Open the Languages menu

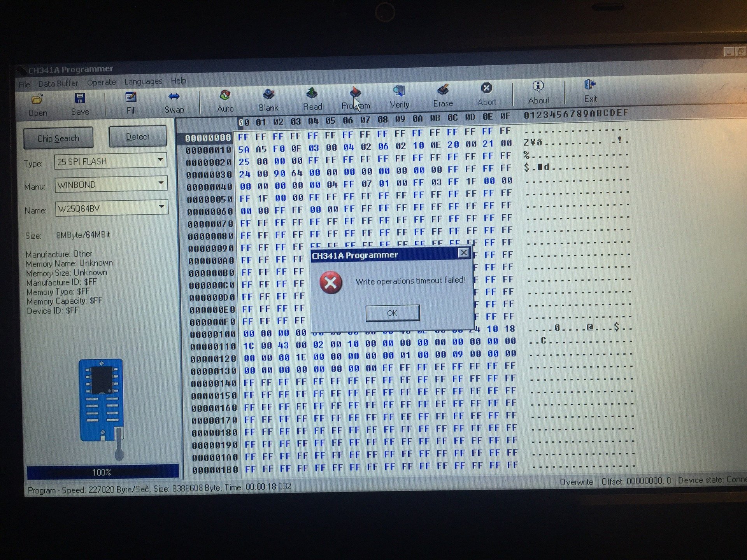143,82
